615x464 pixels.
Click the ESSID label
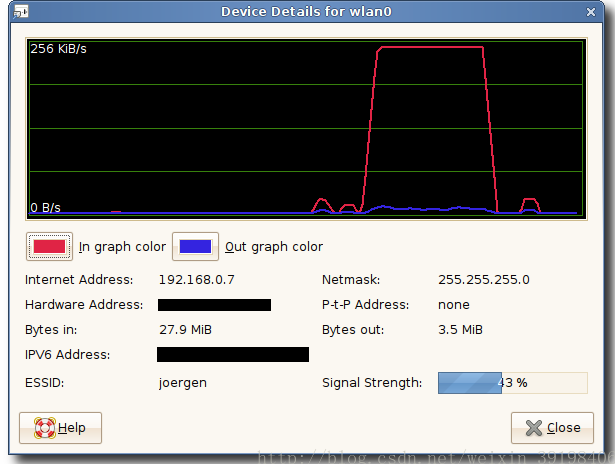tap(44, 383)
